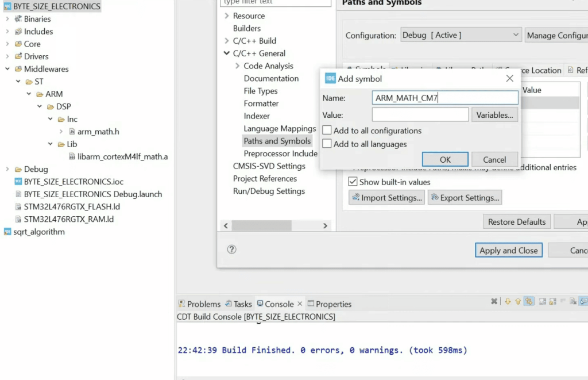
Task: Collapse the C/C++ General tree section
Action: (x=226, y=53)
